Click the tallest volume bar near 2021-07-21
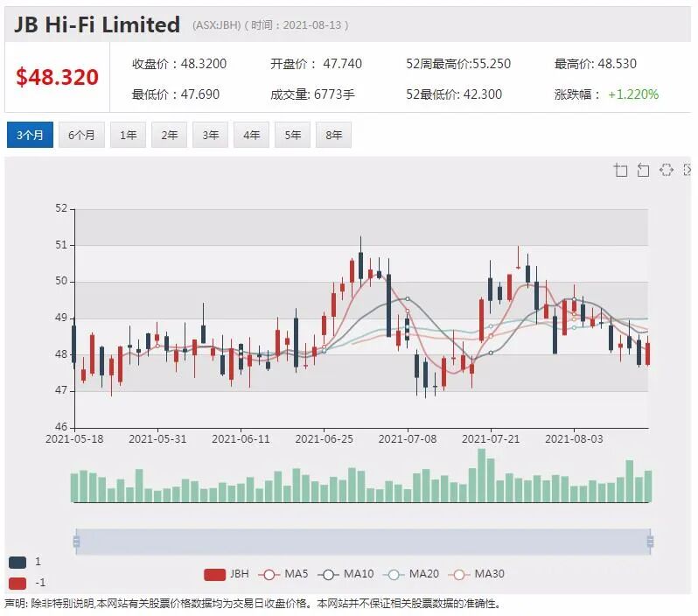This screenshot has width=698, height=616. point(481,476)
